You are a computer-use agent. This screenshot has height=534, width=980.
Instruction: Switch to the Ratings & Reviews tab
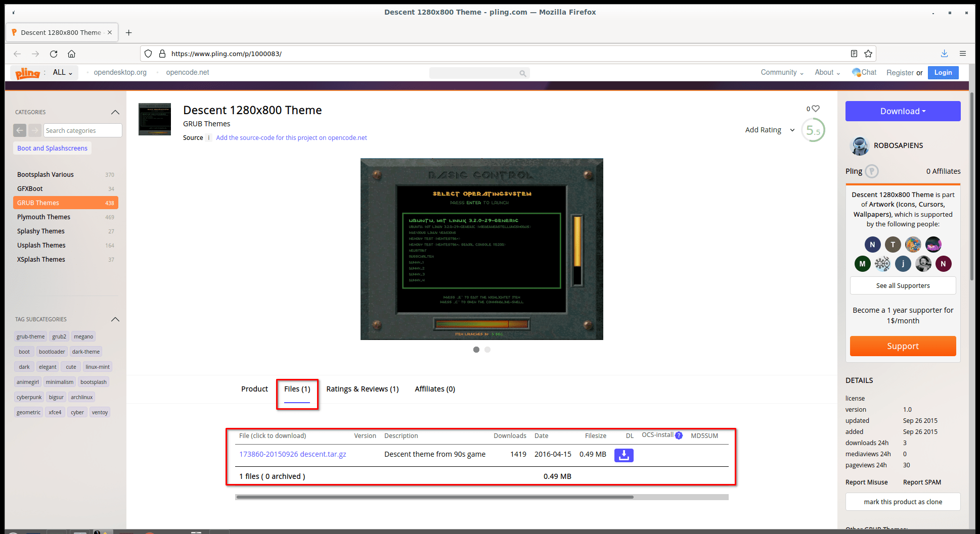[x=362, y=389]
